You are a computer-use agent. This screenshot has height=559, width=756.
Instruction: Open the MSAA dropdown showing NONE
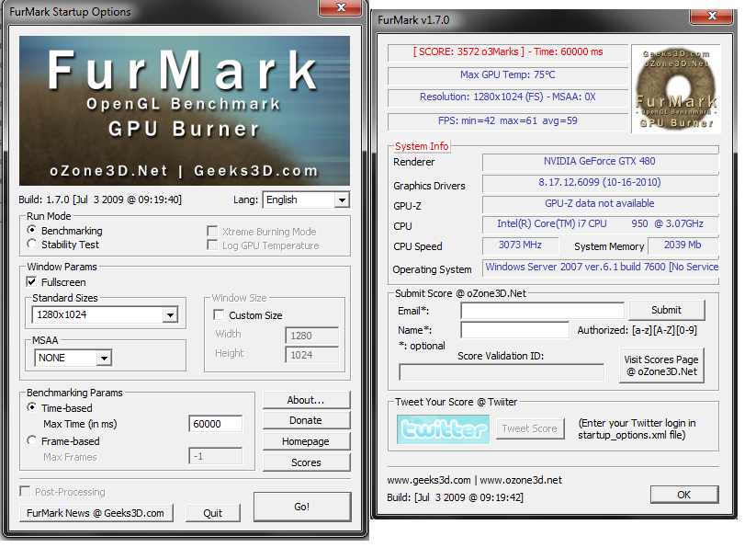point(73,358)
